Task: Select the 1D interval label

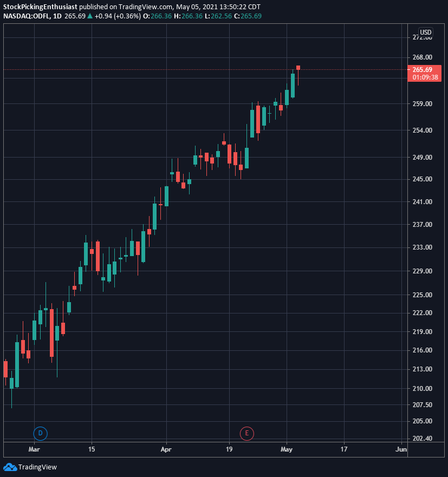Action: (57, 16)
